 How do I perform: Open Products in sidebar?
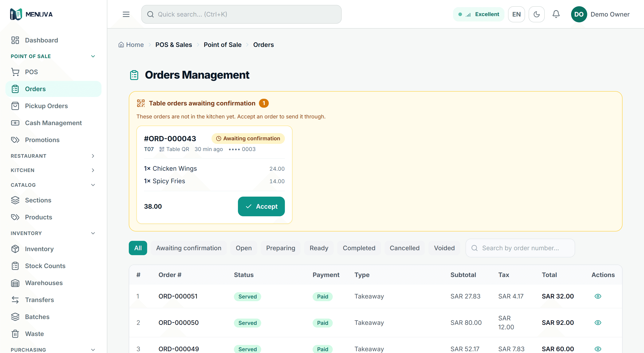53,217
